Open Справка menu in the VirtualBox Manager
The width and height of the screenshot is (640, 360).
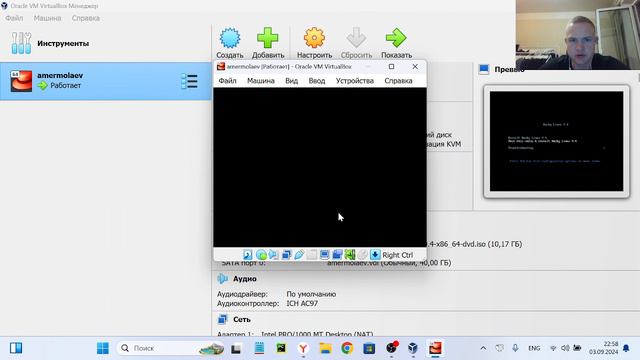pos(86,18)
